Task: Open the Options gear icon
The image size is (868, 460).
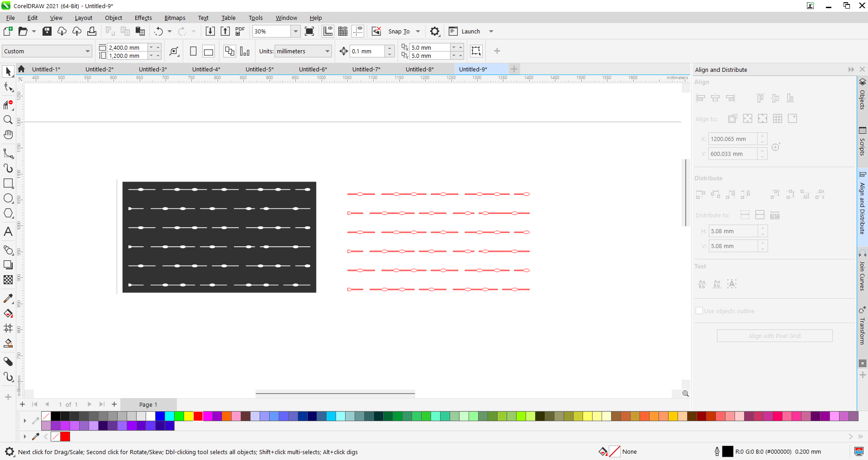Action: click(435, 31)
